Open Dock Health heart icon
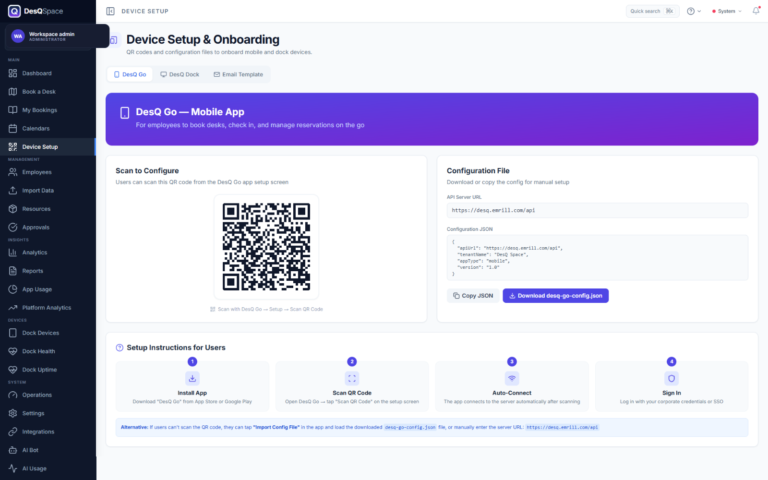This screenshot has width=768, height=480. pyautogui.click(x=13, y=351)
